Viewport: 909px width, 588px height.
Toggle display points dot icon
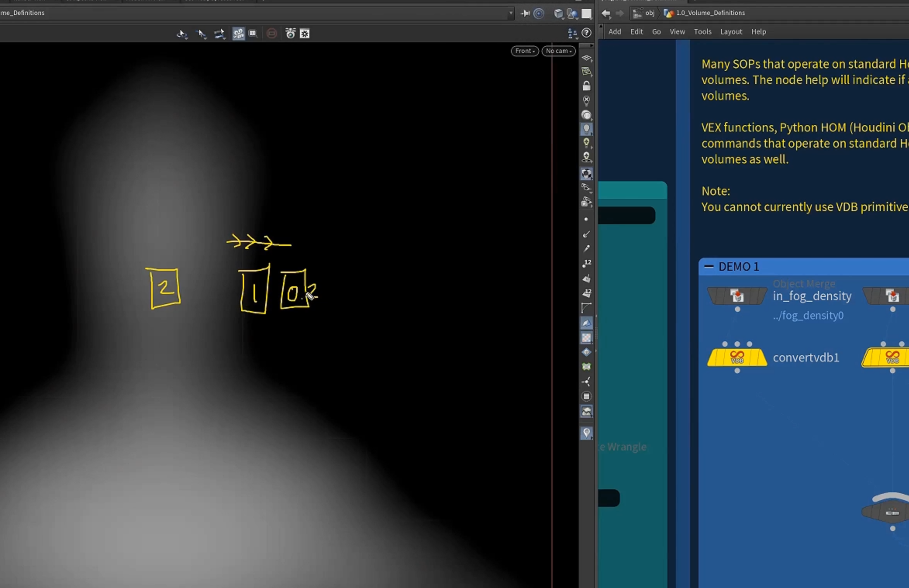click(x=586, y=219)
